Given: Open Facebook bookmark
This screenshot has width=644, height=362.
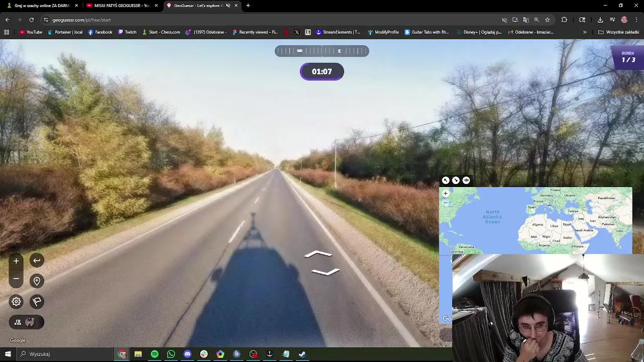Looking at the screenshot, I should tap(100, 32).
